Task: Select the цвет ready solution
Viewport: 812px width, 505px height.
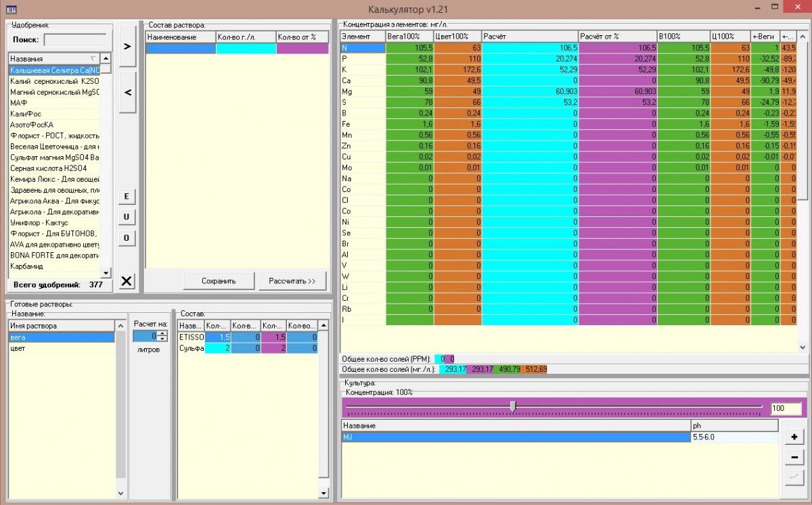Action: click(x=62, y=348)
